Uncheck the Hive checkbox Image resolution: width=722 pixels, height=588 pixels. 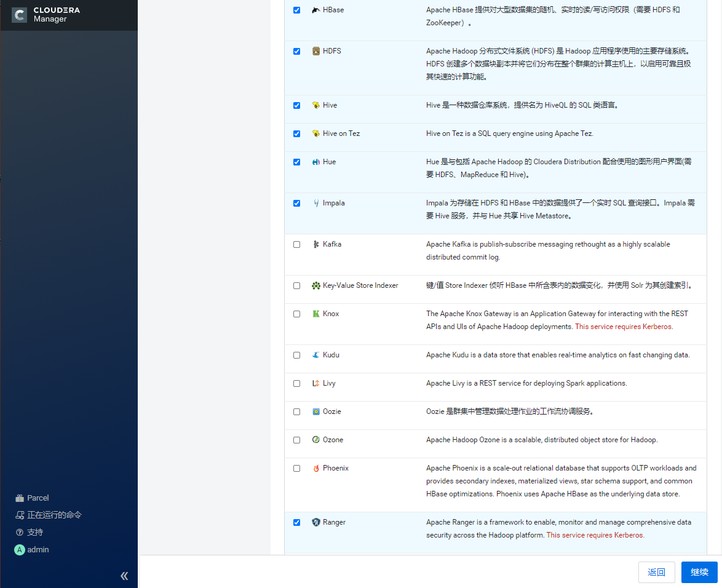click(x=297, y=105)
